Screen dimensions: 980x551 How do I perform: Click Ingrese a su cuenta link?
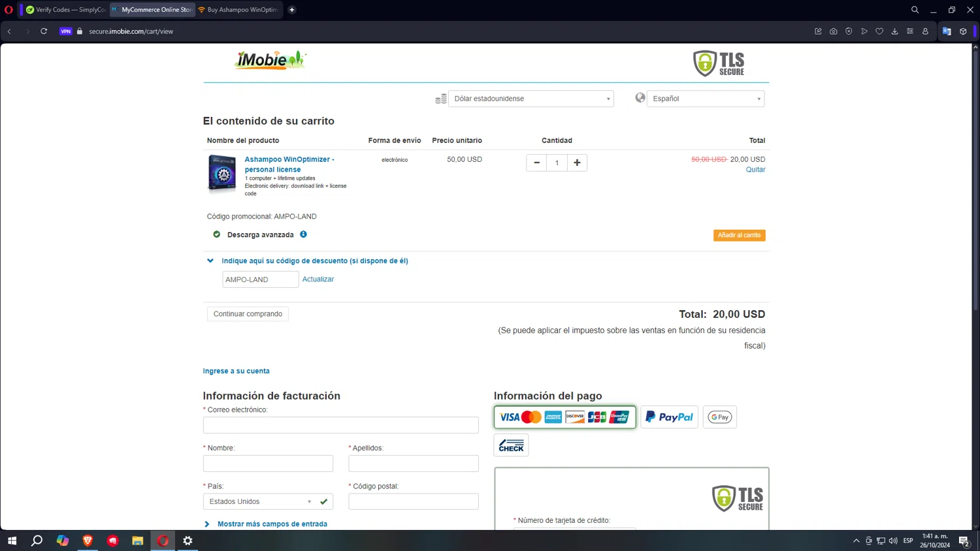[x=236, y=371]
